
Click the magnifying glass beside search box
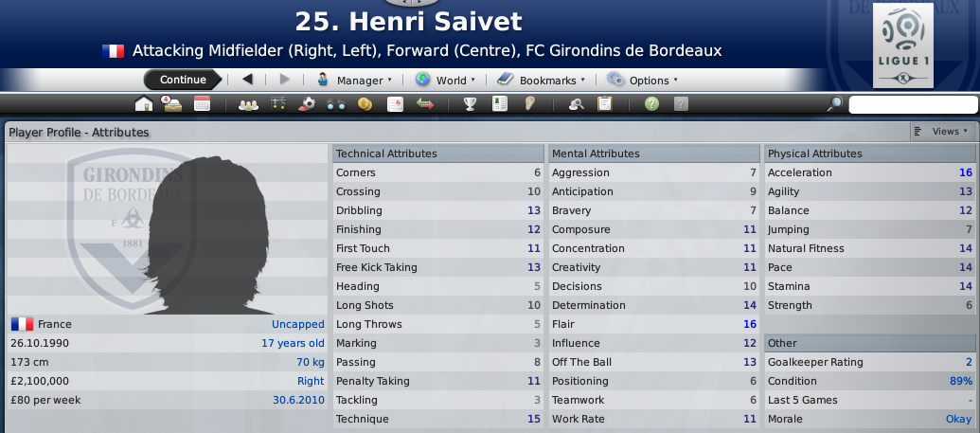coord(834,104)
